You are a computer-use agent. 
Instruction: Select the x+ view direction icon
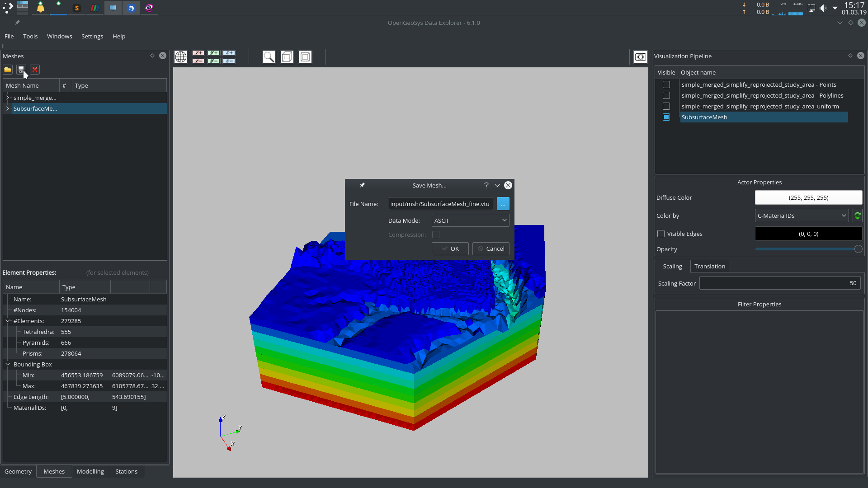click(x=198, y=53)
